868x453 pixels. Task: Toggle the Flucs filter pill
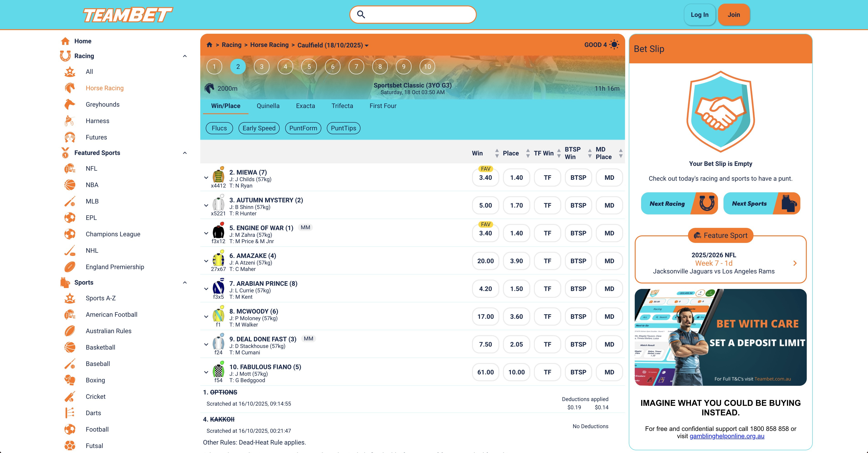point(219,128)
